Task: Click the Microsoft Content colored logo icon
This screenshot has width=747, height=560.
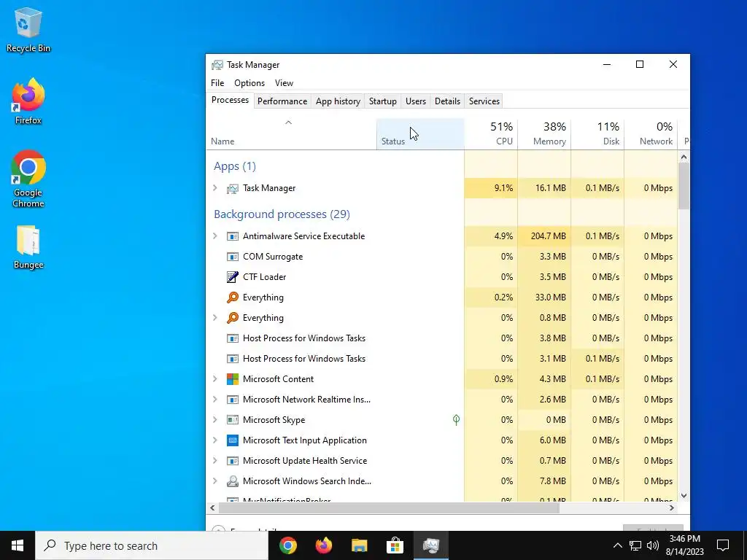Action: pyautogui.click(x=233, y=379)
